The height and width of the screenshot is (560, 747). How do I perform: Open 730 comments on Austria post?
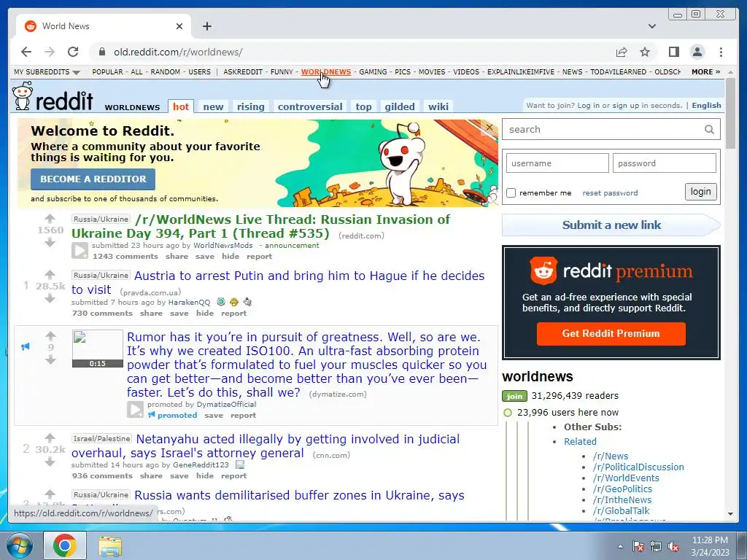(x=102, y=314)
